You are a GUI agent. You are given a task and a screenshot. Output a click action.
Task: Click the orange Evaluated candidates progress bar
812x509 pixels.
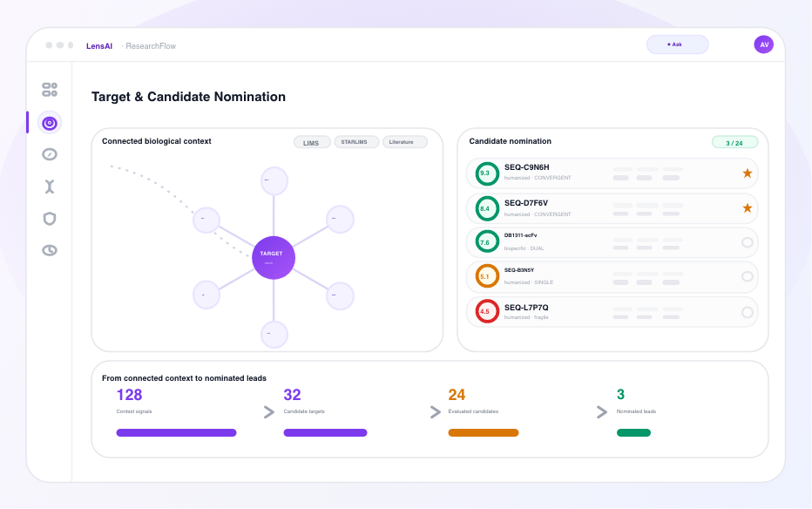484,433
